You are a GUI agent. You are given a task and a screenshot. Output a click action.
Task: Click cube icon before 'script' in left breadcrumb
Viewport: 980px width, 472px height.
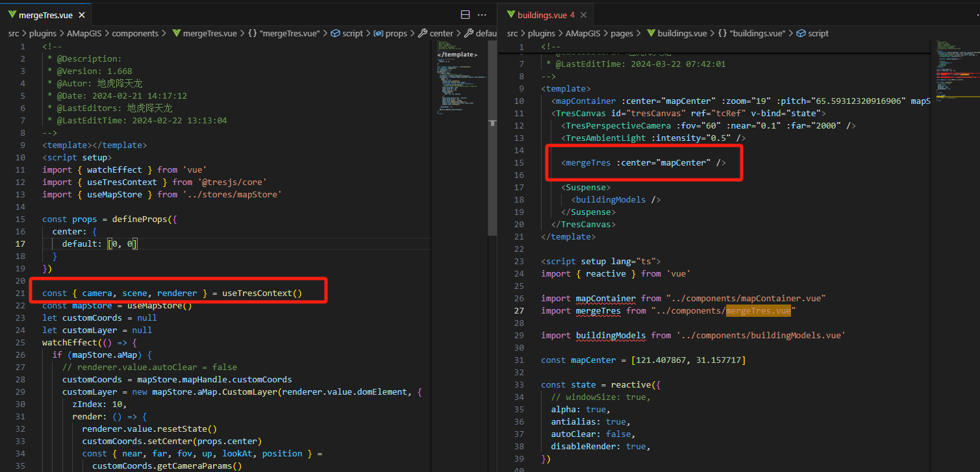point(336,33)
